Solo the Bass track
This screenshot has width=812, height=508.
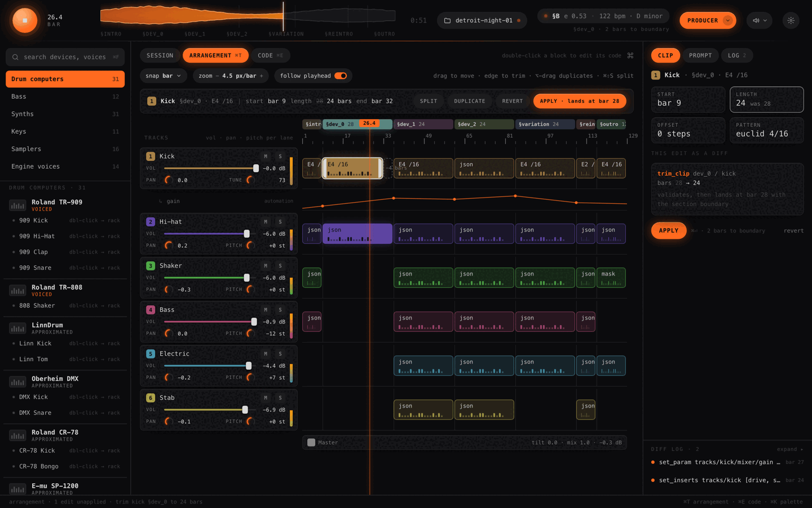(x=280, y=310)
